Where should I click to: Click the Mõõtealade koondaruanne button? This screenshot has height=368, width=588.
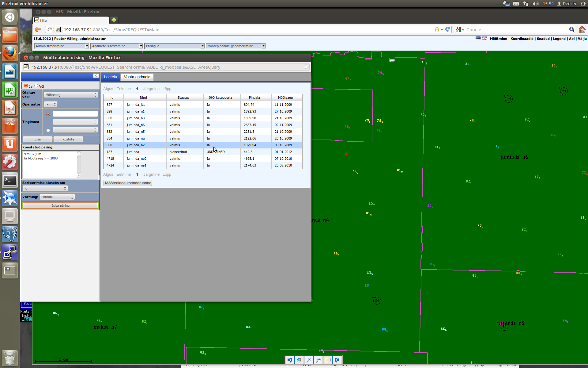tap(128, 183)
